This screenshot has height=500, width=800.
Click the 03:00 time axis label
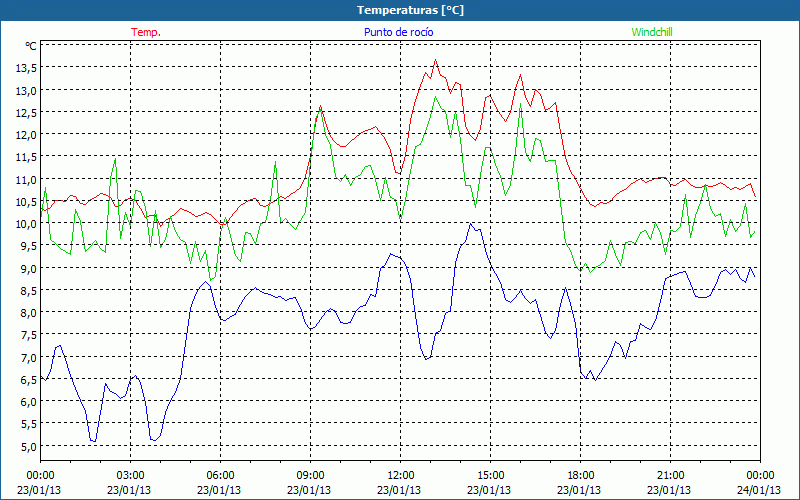point(130,475)
